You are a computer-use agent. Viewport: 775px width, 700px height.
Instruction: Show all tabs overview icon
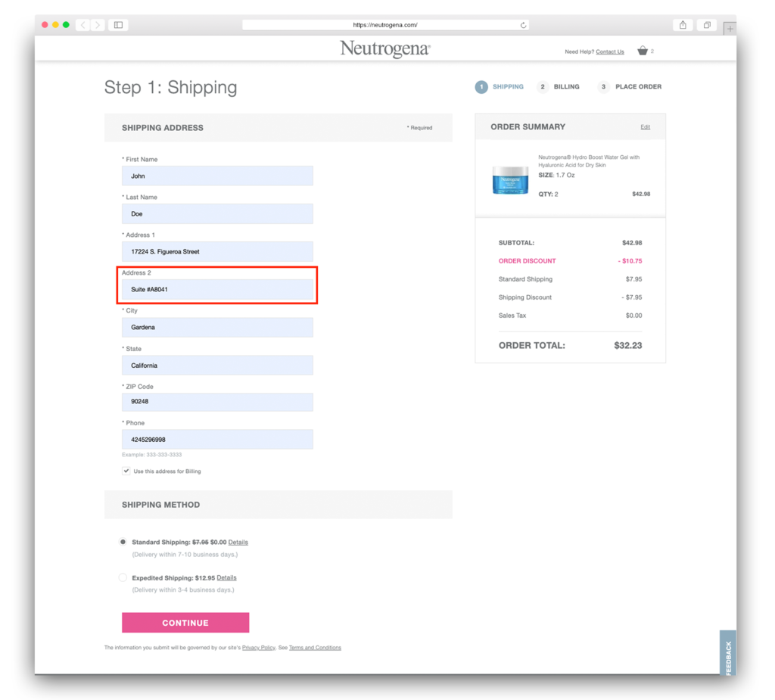point(707,25)
